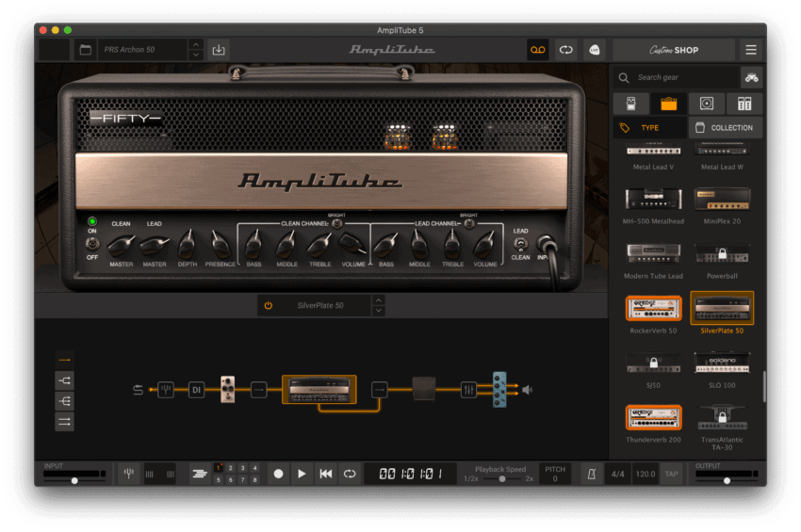Screen dimensions: 801x532
Task: Open the tuner in bottom bar
Action: (x=129, y=474)
